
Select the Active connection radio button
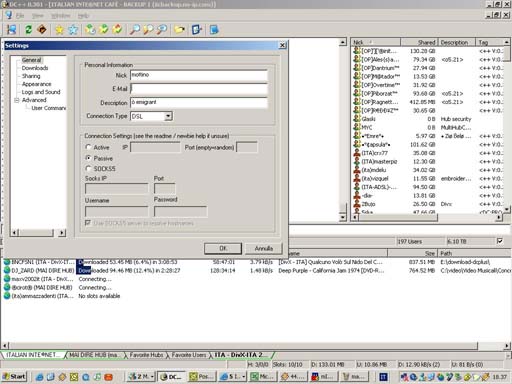[x=88, y=147]
